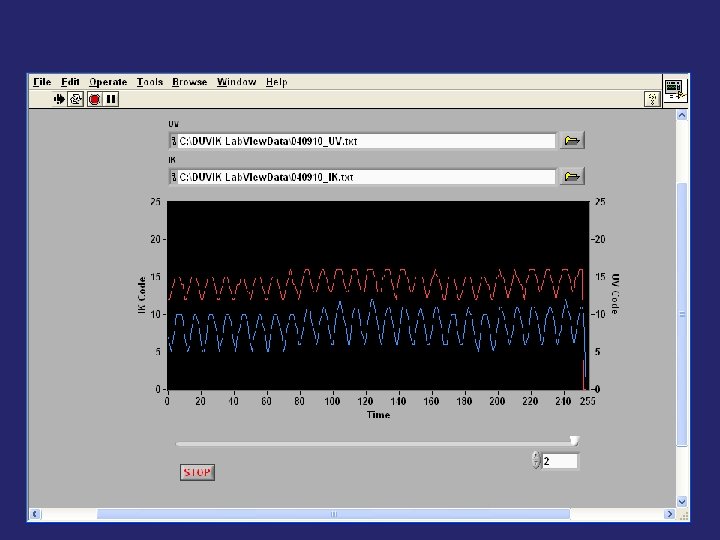The height and width of the screenshot is (540, 720).
Task: Open the File menu
Action: [x=42, y=82]
